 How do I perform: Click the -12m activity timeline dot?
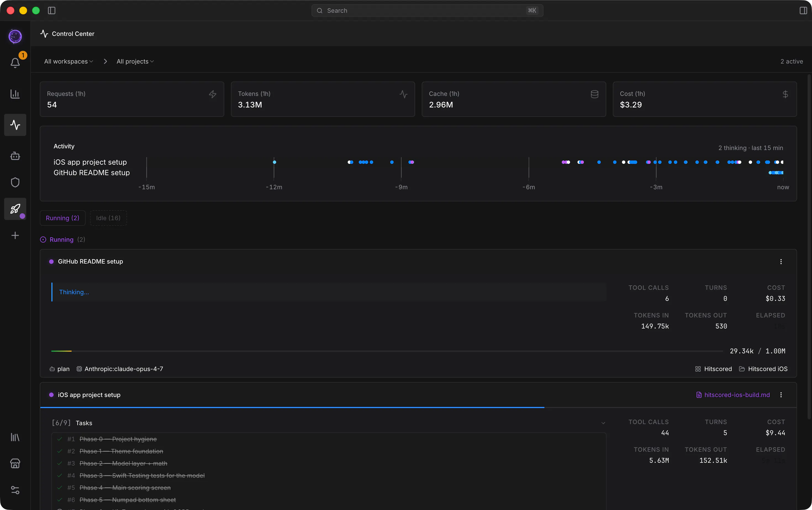click(275, 162)
